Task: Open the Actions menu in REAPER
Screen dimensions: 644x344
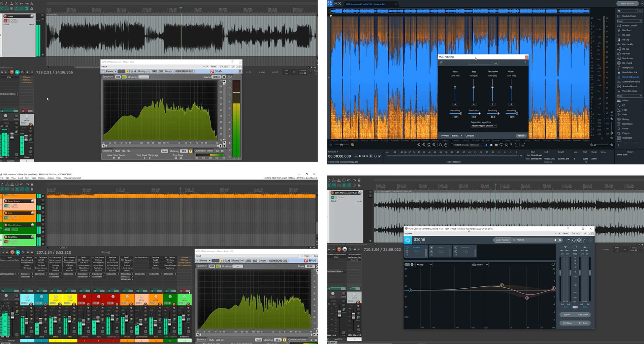Action: [x=51, y=178]
